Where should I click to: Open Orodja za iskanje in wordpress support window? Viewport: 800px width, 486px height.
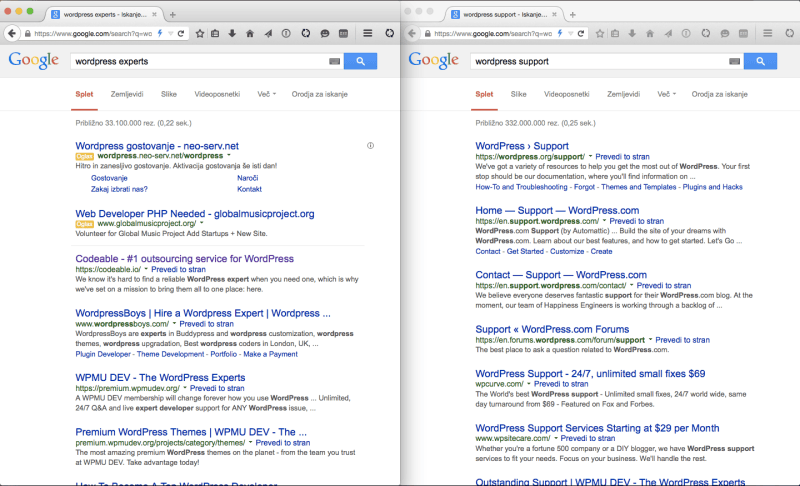tap(719, 94)
